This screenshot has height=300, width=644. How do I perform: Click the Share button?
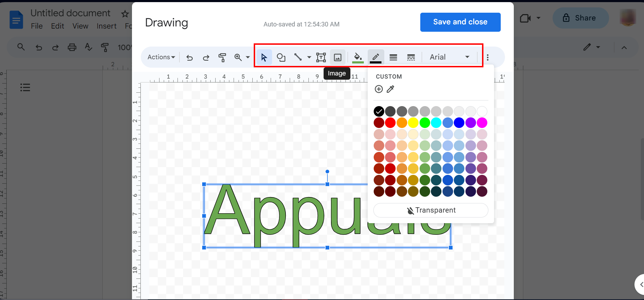[x=580, y=18]
